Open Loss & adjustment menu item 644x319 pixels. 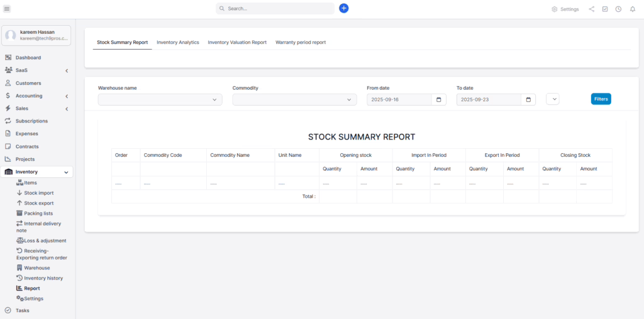pyautogui.click(x=41, y=241)
